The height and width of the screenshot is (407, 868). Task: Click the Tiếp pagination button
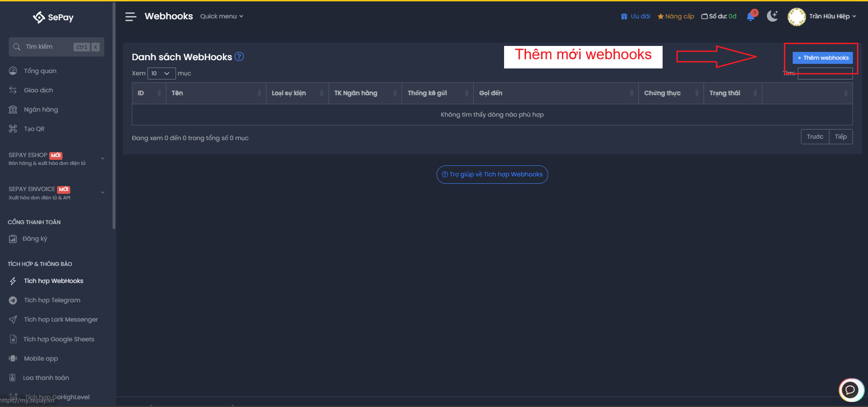coord(840,137)
